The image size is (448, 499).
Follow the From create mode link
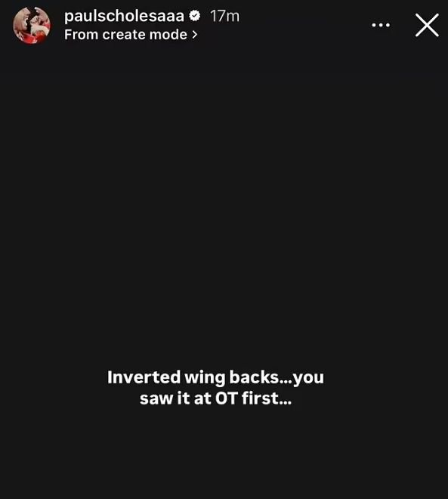click(131, 34)
